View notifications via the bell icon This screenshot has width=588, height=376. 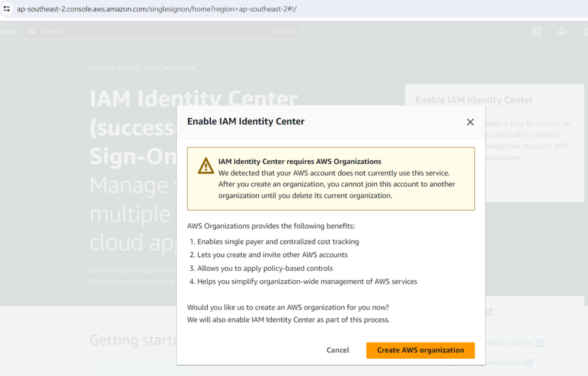[x=562, y=32]
